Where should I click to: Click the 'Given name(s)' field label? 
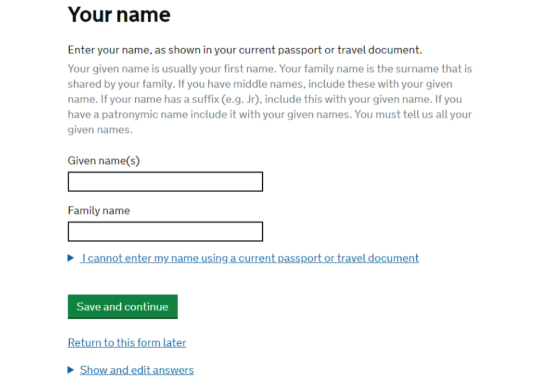point(104,161)
